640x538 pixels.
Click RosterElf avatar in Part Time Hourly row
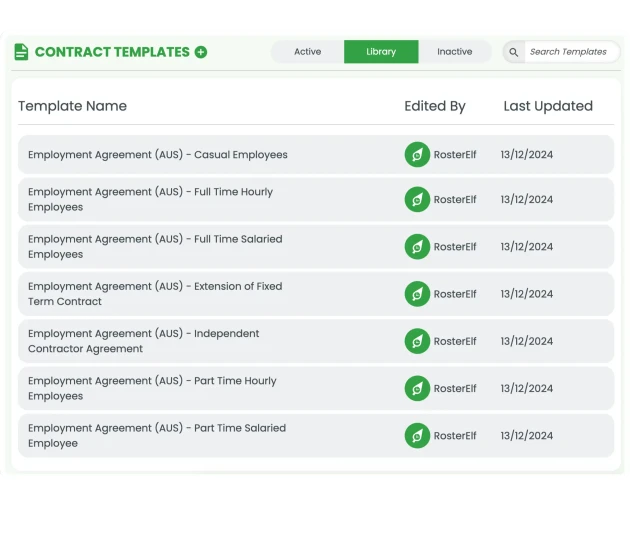click(417, 388)
